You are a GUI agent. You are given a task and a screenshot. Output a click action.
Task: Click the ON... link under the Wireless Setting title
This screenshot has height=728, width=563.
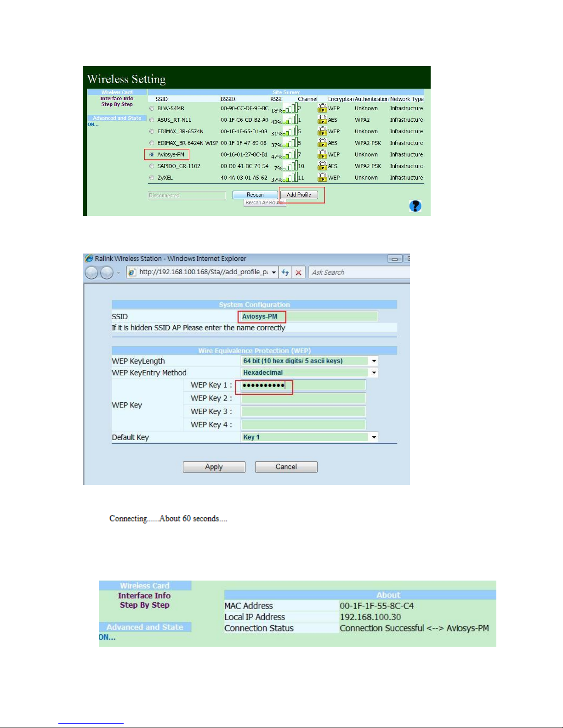point(93,124)
